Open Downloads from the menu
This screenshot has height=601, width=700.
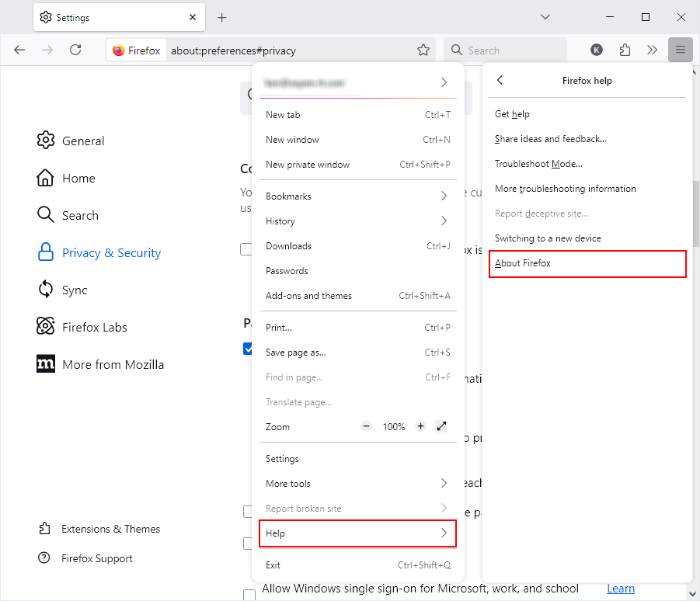tap(357, 246)
